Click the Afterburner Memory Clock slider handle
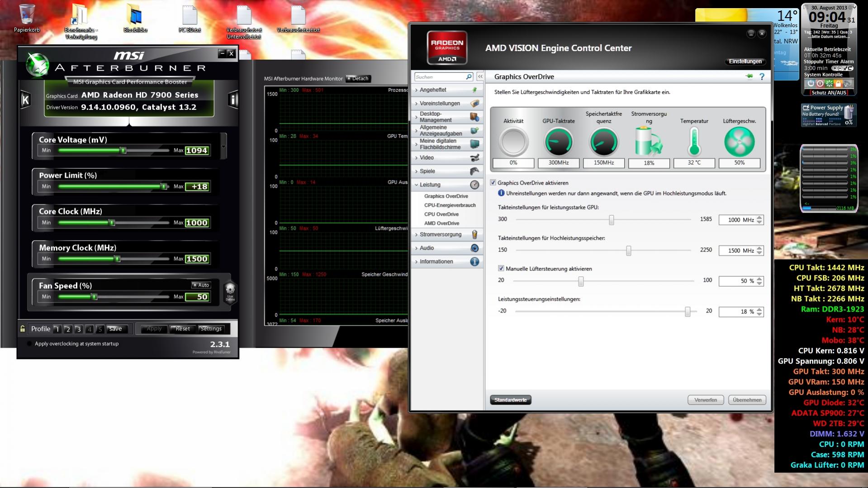The height and width of the screenshot is (488, 868). [x=118, y=259]
